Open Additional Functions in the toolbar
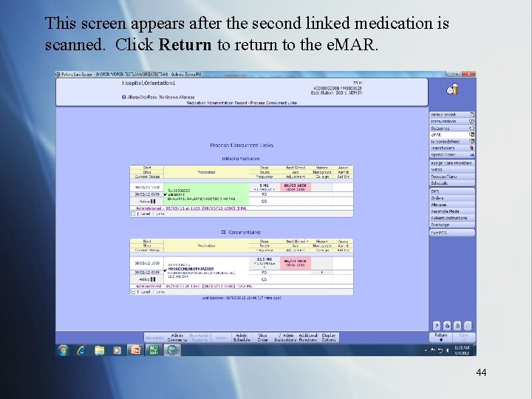Image resolution: width=532 pixels, height=399 pixels. [x=308, y=337]
